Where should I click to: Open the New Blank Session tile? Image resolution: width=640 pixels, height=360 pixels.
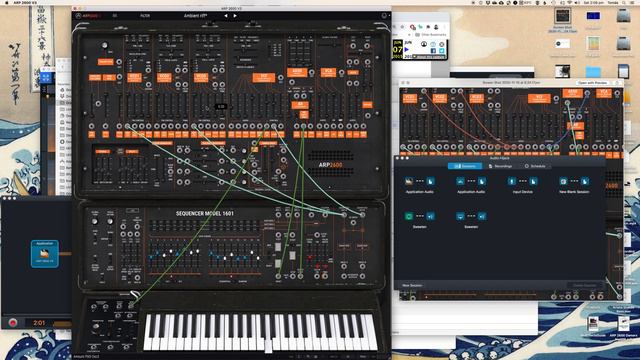(x=574, y=184)
